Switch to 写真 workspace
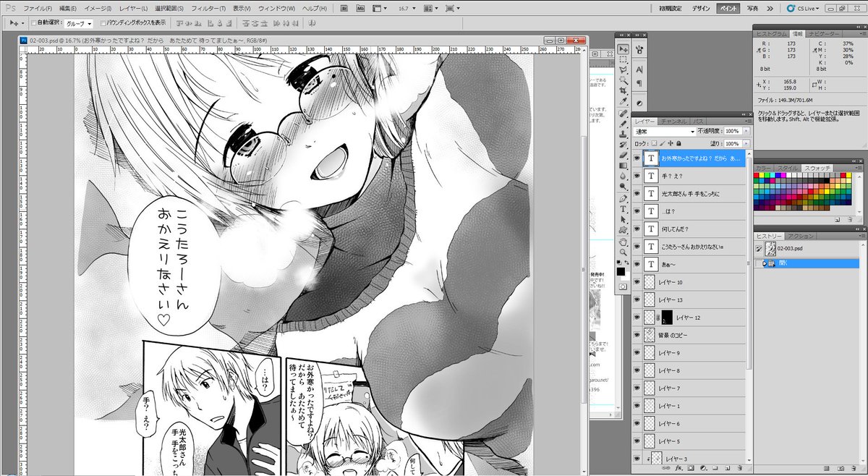The image size is (868, 476). click(752, 8)
